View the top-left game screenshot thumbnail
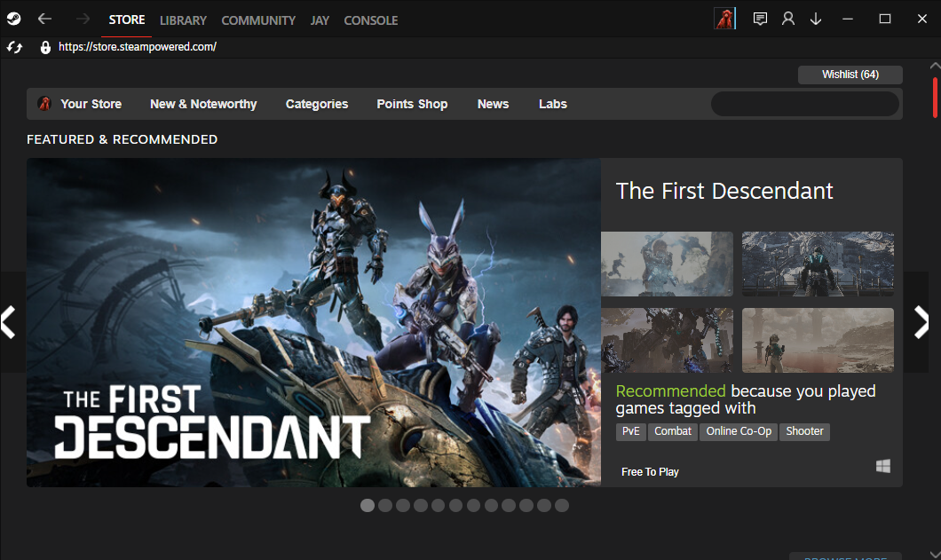Screen dimensions: 941x560 coord(668,264)
